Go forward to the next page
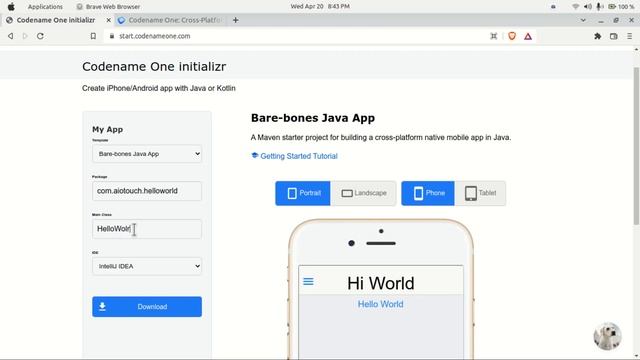This screenshot has width=640, height=360. (25, 36)
